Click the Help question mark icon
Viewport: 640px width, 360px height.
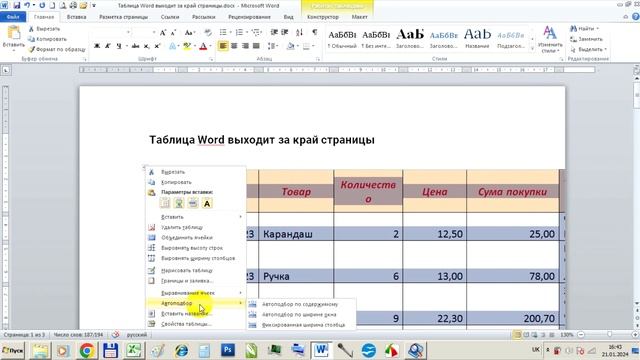click(x=636, y=17)
